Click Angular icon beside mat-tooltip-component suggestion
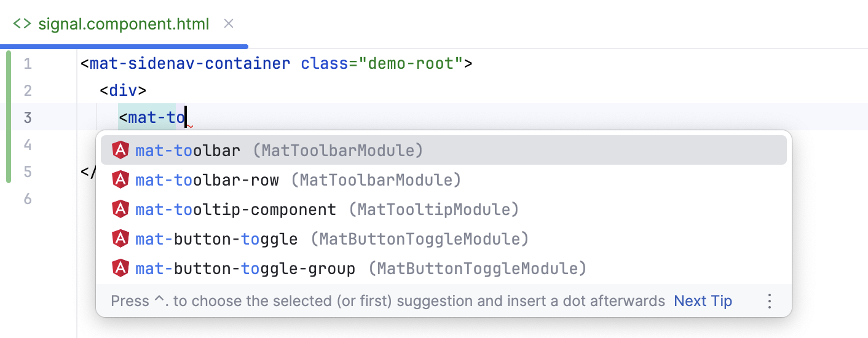 pos(120,210)
